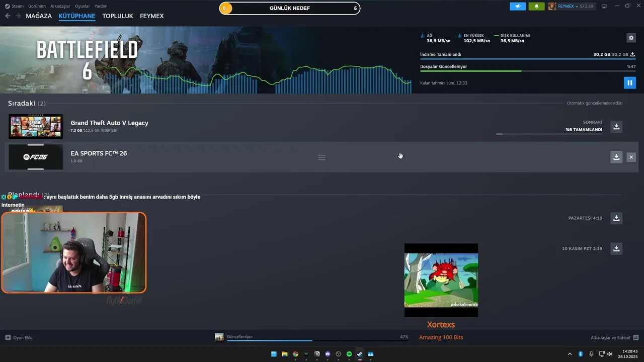Open the volume tray icon
Screen dimensions: 644x362
(609, 354)
